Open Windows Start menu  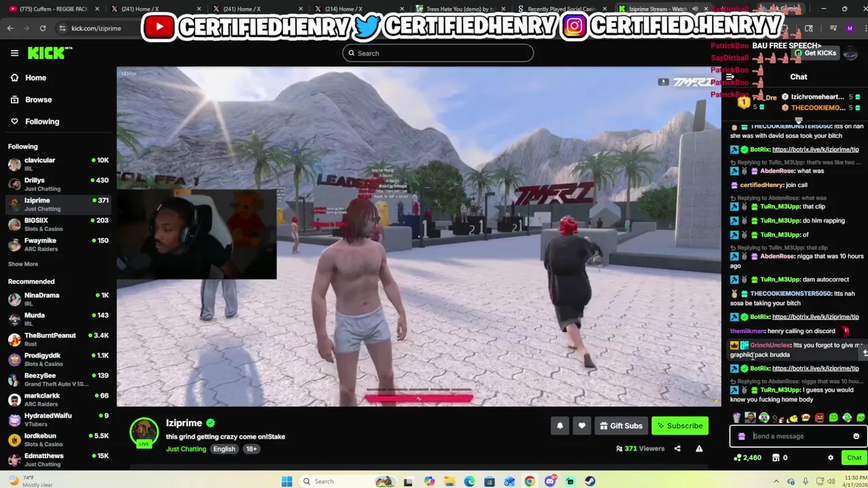pos(287,481)
